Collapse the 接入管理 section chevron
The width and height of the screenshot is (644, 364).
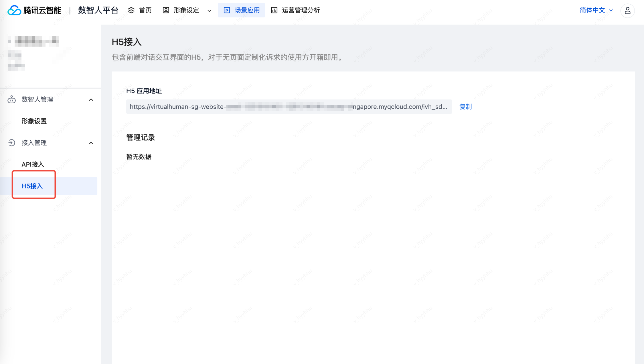[x=91, y=143]
